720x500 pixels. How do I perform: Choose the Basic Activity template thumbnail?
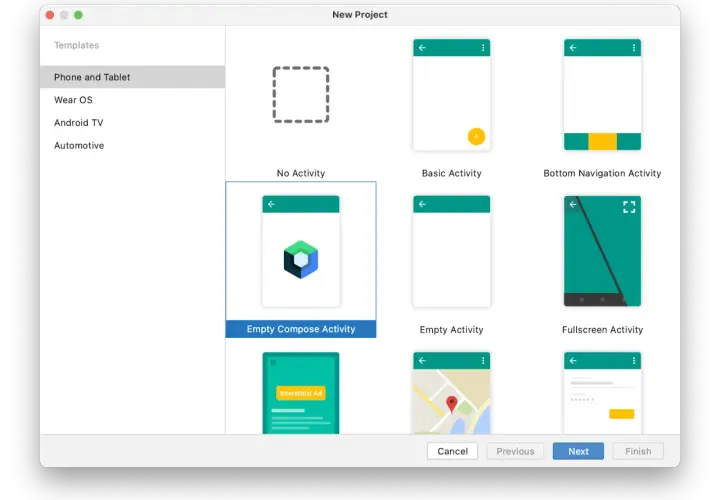(451, 95)
